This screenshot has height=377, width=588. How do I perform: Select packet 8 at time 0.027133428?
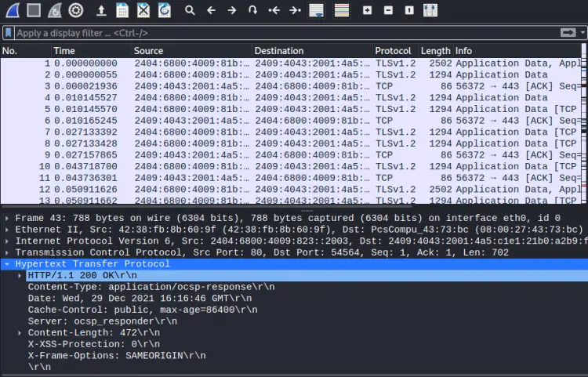point(291,143)
